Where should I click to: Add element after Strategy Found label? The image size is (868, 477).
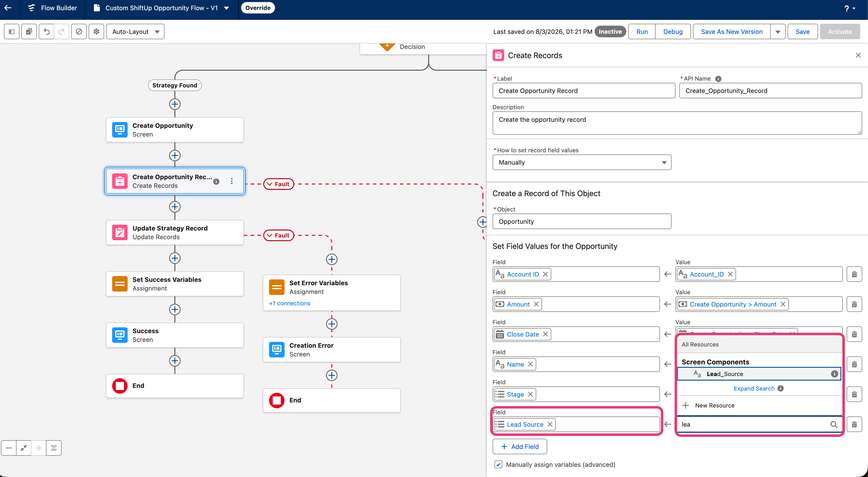(175, 104)
